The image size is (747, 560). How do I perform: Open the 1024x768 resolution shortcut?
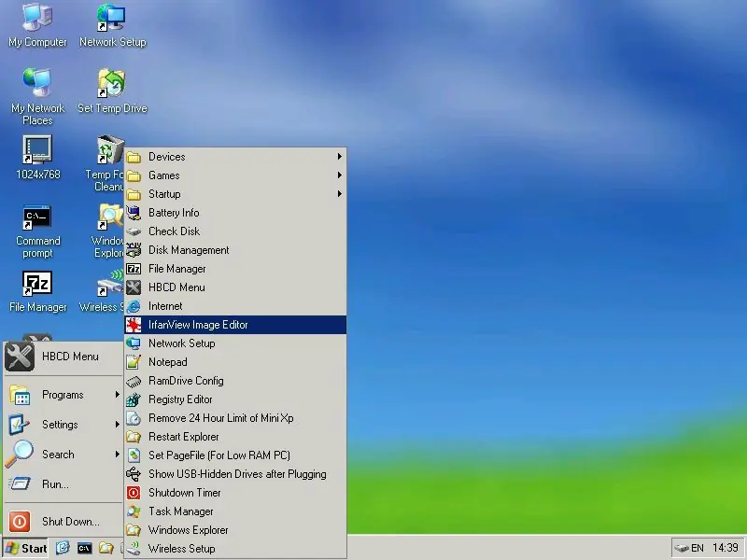(x=37, y=157)
